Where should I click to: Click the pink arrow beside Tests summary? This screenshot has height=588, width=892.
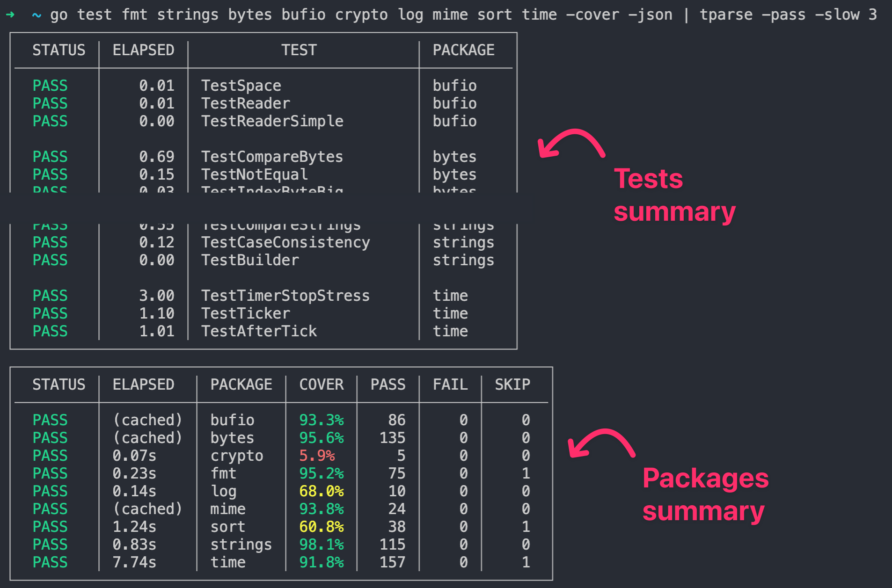point(571,144)
